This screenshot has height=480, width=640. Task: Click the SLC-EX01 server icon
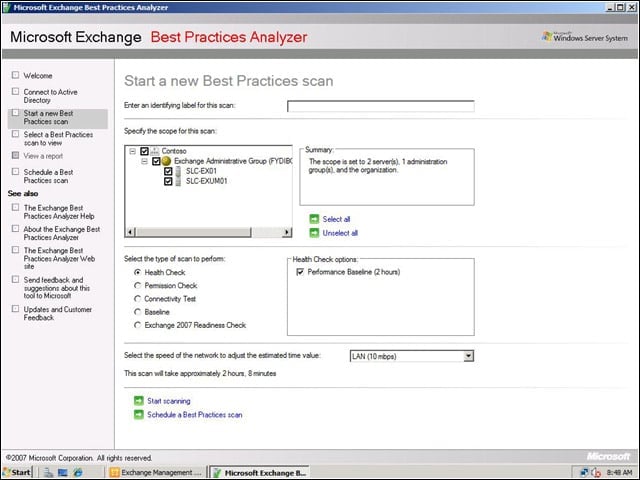(178, 171)
